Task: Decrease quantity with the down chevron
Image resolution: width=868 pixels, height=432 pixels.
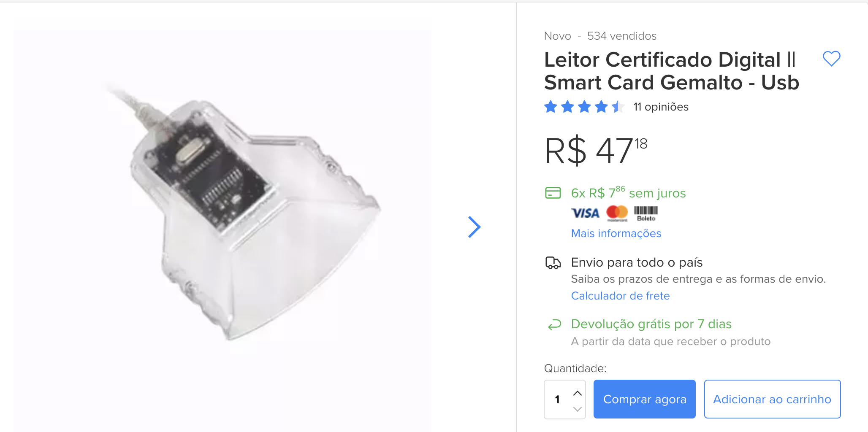Action: point(578,409)
